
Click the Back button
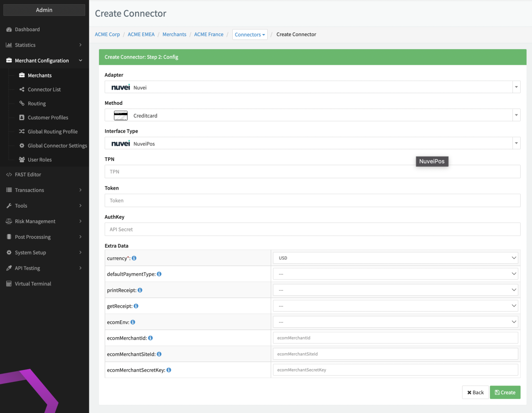tap(475, 393)
